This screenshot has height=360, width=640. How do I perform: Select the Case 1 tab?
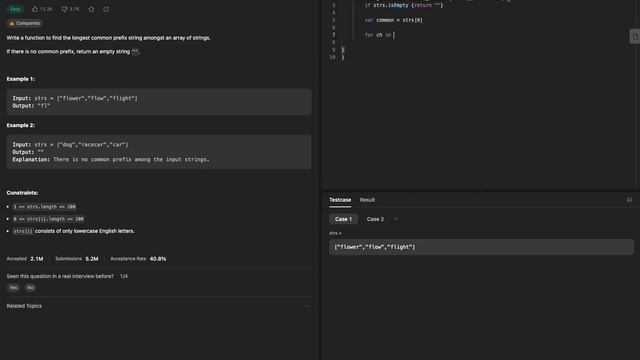tap(343, 219)
